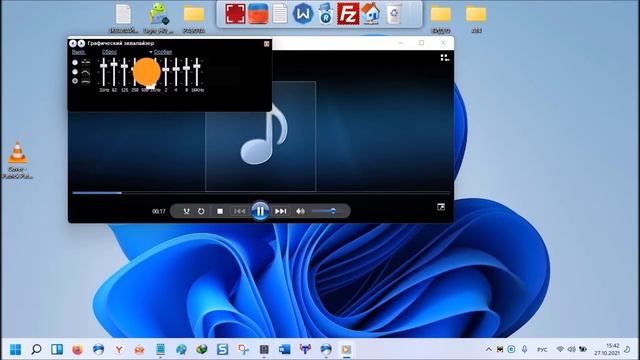The height and width of the screenshot is (360, 640).
Task: Show previous enhancement panel arrow
Action: (73, 43)
